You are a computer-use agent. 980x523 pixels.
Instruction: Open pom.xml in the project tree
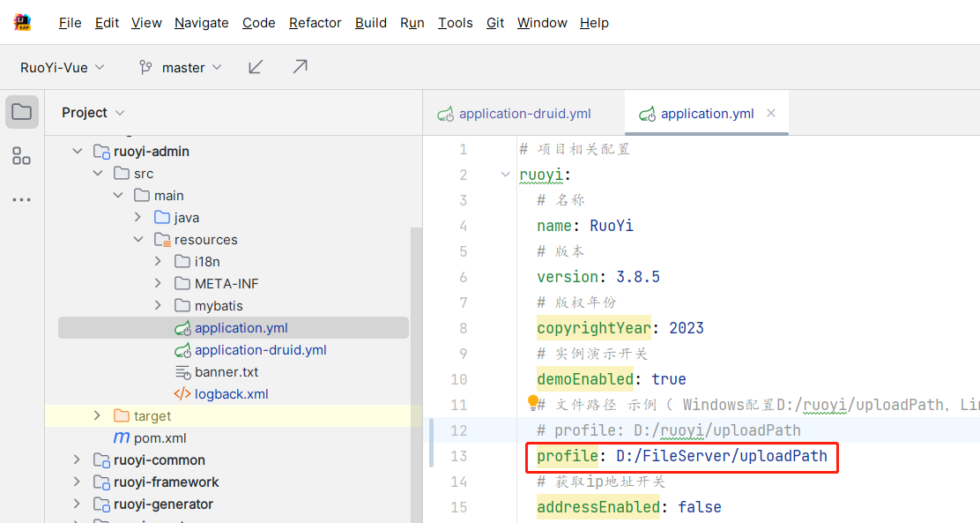(x=160, y=438)
